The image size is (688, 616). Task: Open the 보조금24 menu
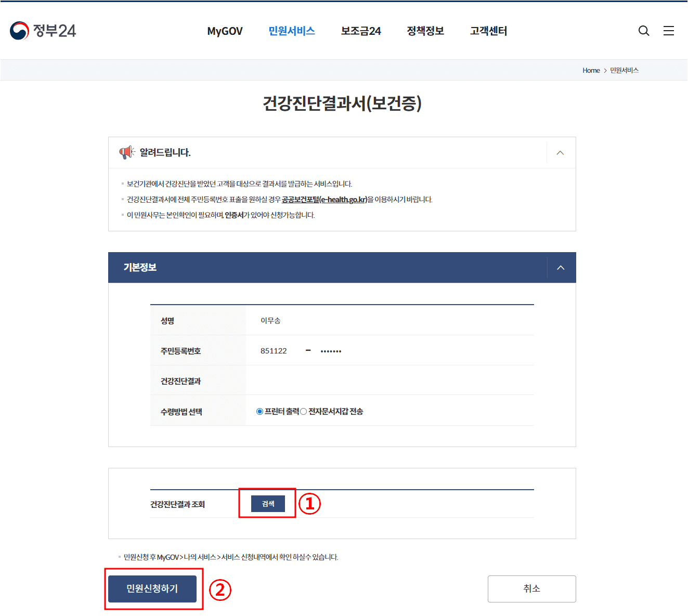tap(361, 31)
